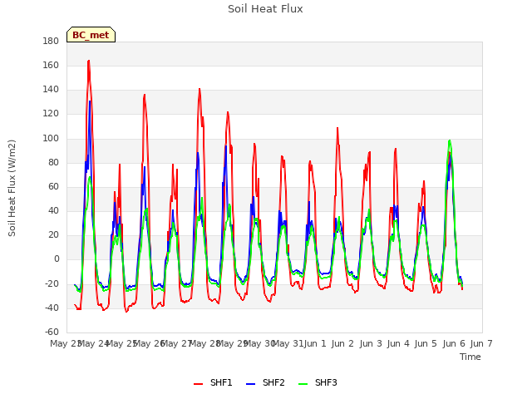Image resolution: width=532 pixels, height=399 pixels.
Task: Click the 180 y-axis label
Action: pos(51,41)
